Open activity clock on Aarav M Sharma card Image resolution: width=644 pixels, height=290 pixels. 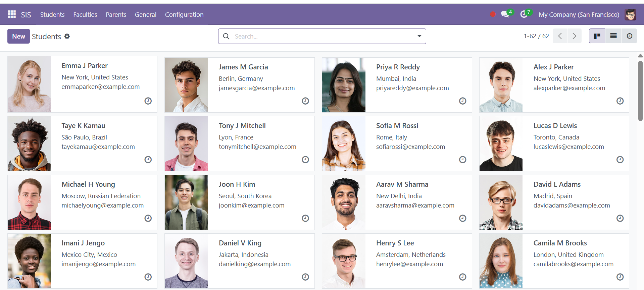[x=463, y=218]
